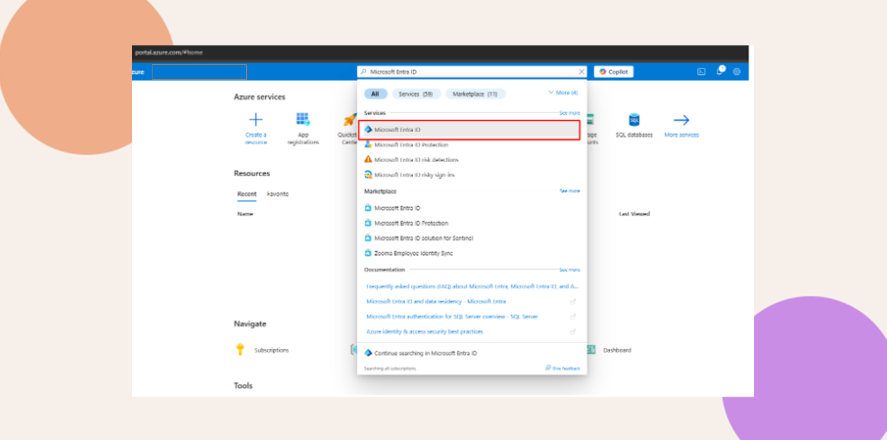Click external-link icon beside data residency doc
This screenshot has width=887, height=440.
[x=573, y=301]
